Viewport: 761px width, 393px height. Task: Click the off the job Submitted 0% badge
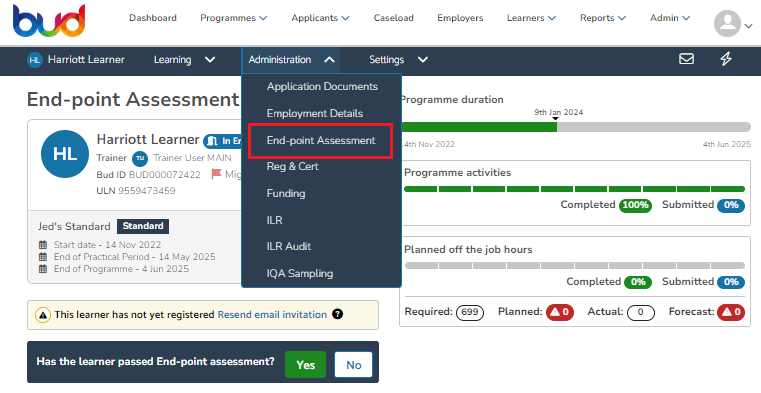[731, 282]
